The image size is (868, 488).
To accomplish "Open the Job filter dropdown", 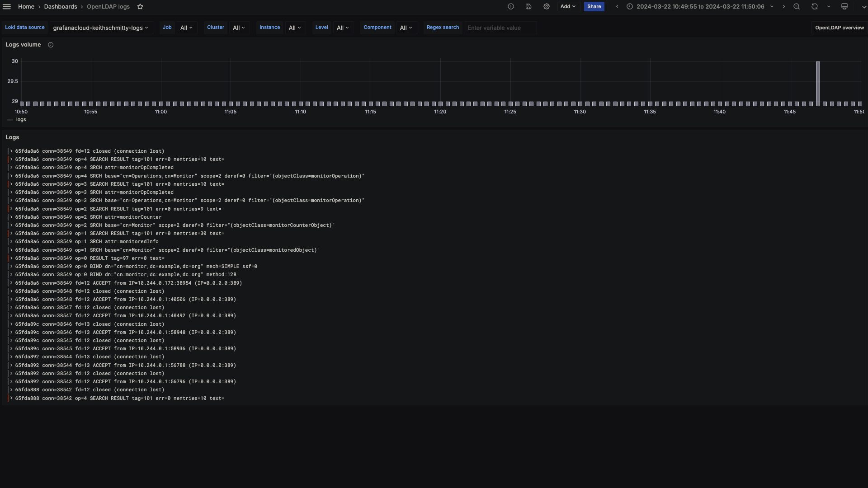I will point(186,28).
